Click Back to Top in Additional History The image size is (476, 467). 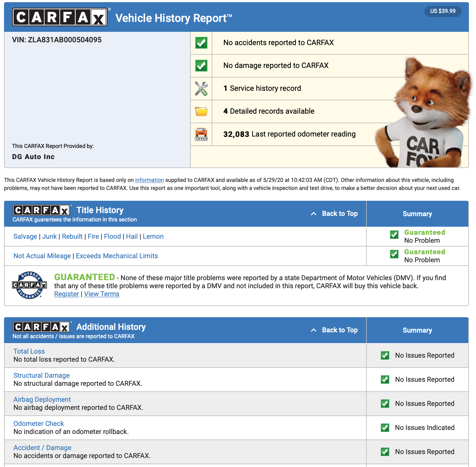[x=339, y=330]
